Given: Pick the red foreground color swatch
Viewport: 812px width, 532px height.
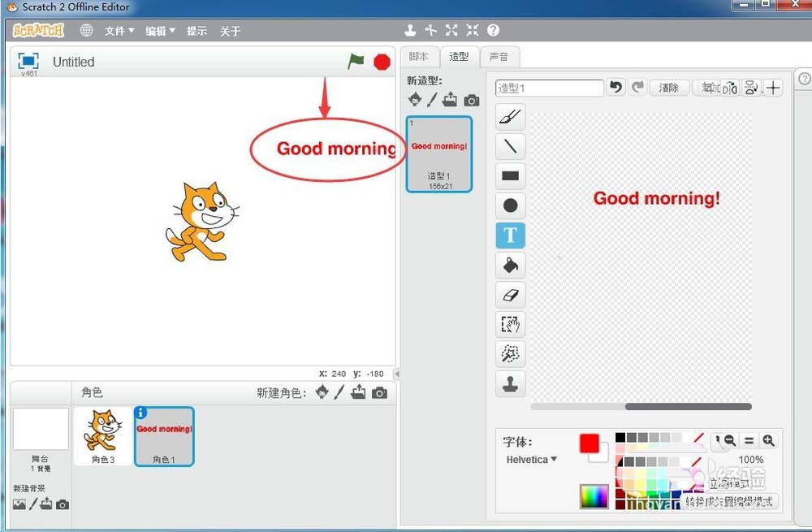Looking at the screenshot, I should (590, 443).
